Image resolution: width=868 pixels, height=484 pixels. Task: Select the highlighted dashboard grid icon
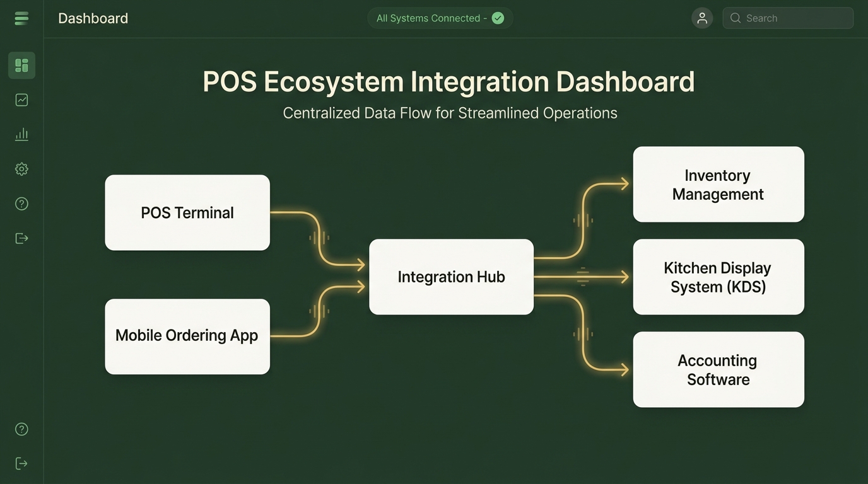(x=21, y=66)
